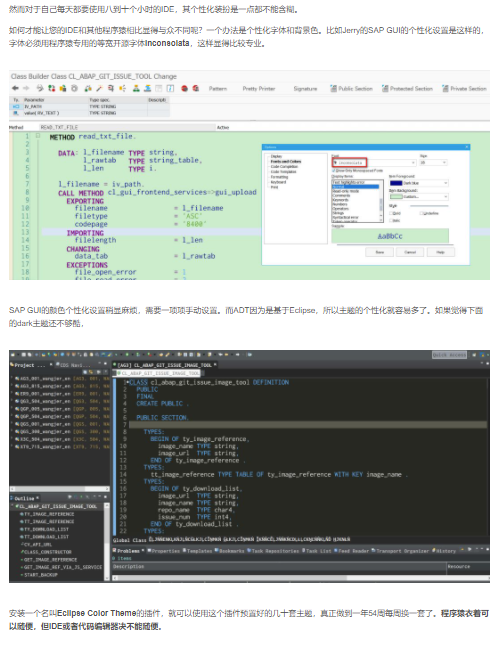Select Code Completion in Options tree
Viewport: 498px width, 651px height.
click(x=285, y=166)
